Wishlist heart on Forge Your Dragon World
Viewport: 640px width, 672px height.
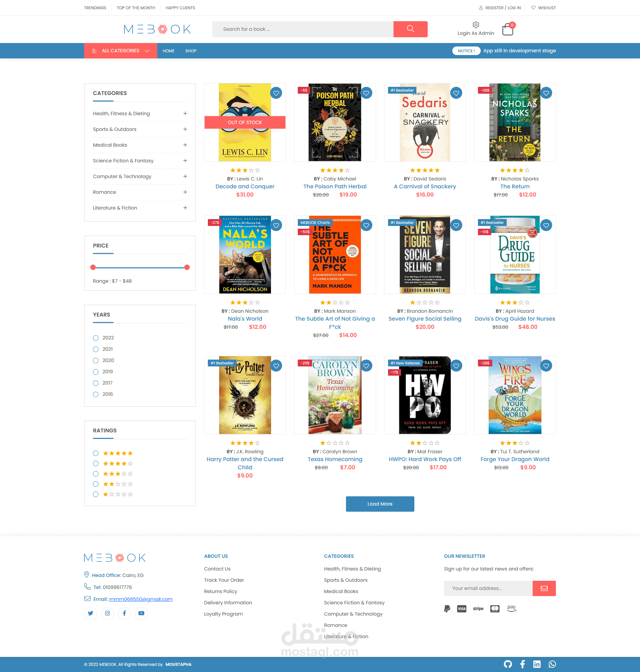click(546, 366)
